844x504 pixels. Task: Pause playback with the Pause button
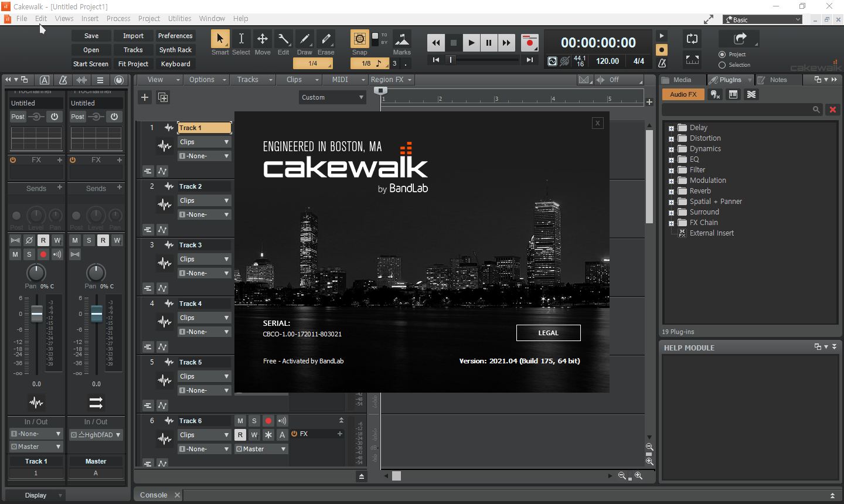click(489, 43)
